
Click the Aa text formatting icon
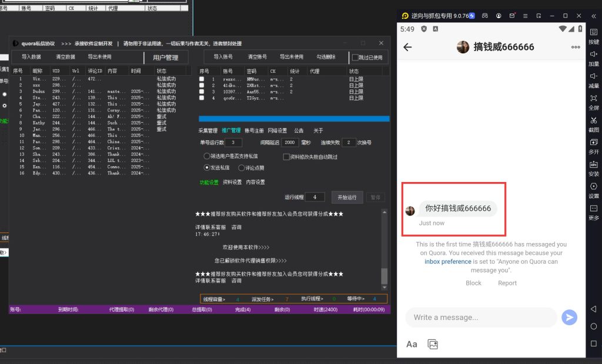[x=412, y=345]
